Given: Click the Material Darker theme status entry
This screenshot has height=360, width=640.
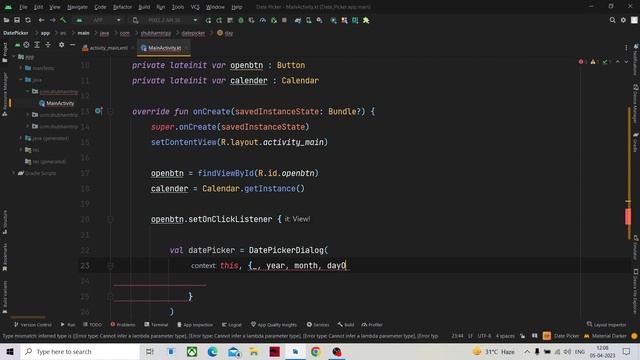Looking at the screenshot, I should click(x=605, y=336).
